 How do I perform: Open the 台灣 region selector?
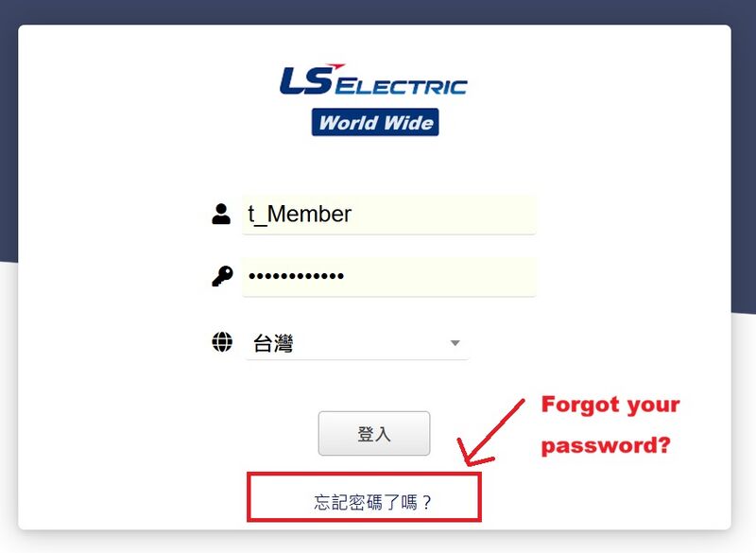357,343
